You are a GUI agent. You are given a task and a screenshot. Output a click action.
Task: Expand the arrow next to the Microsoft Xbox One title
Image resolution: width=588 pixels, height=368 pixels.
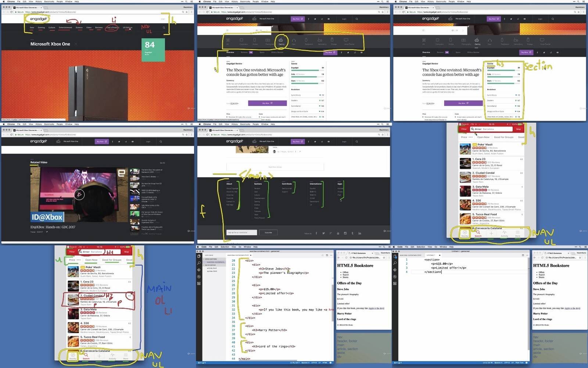(x=76, y=44)
